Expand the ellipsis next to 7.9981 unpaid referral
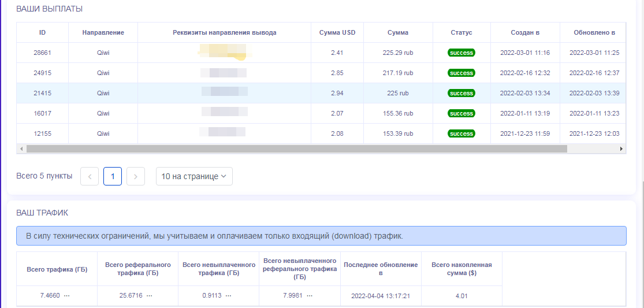The image size is (644, 308). 310,296
